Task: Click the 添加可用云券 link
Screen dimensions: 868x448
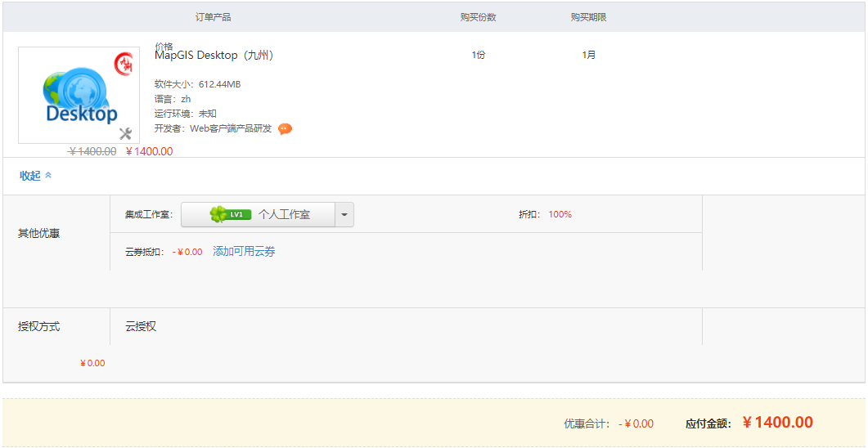Action: click(x=244, y=252)
